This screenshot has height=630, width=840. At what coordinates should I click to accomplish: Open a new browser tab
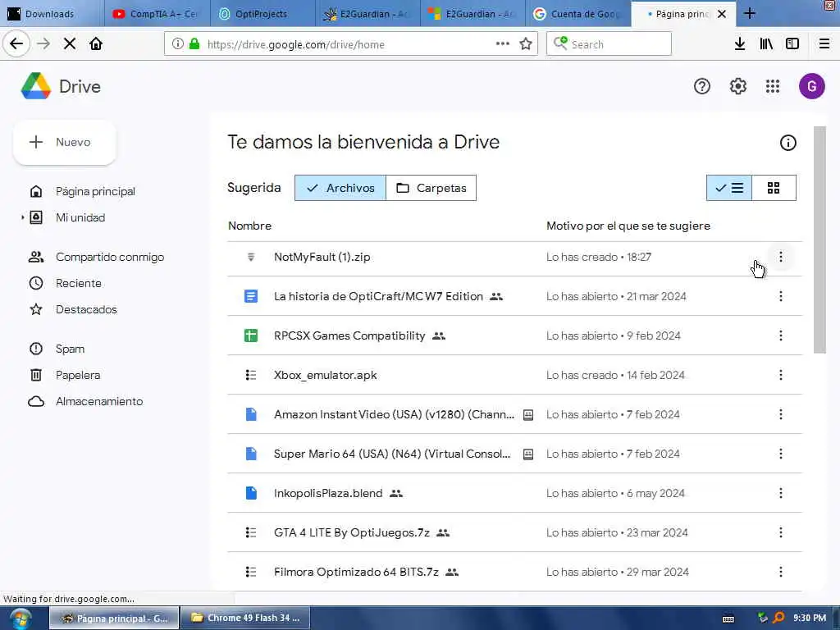pyautogui.click(x=750, y=14)
